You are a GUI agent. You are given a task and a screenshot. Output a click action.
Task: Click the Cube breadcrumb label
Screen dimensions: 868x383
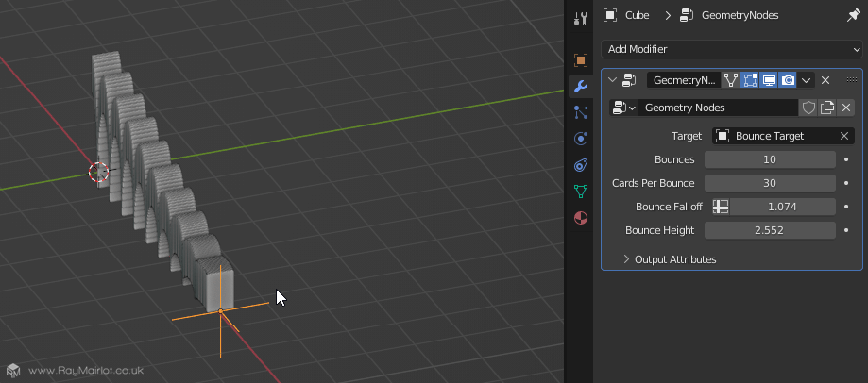(638, 15)
